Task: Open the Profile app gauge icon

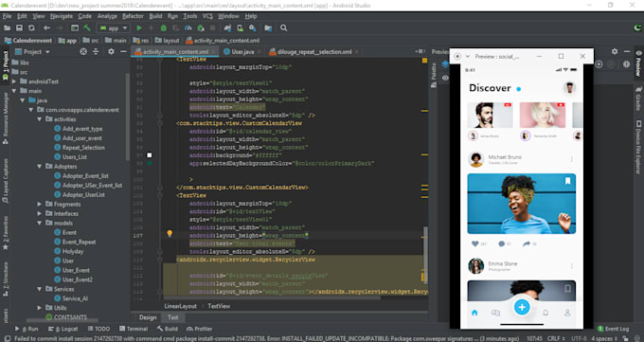Action: coord(188,28)
